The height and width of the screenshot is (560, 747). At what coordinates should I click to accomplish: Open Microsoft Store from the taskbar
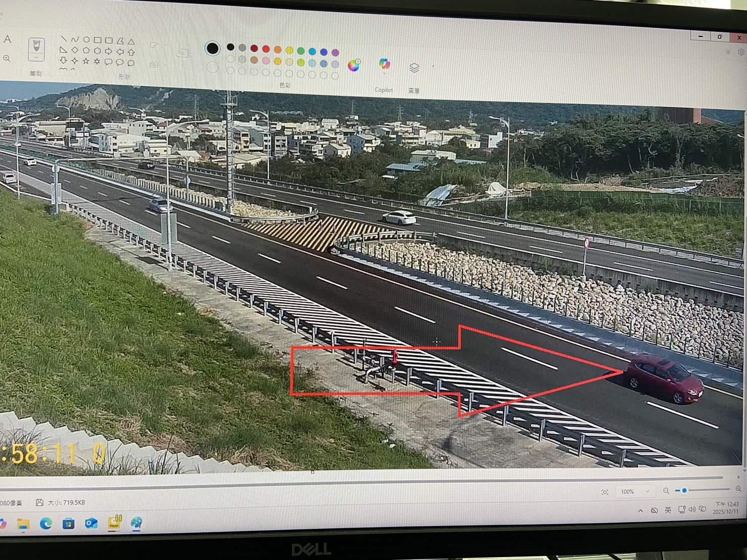tap(68, 524)
